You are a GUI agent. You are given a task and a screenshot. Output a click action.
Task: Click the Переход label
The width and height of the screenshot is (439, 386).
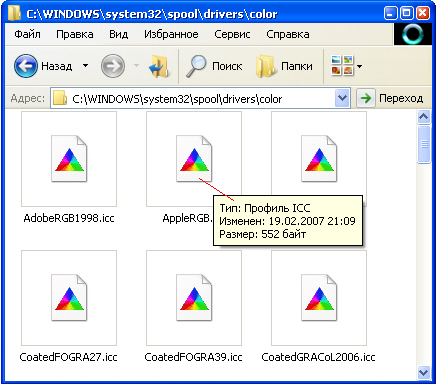point(401,99)
